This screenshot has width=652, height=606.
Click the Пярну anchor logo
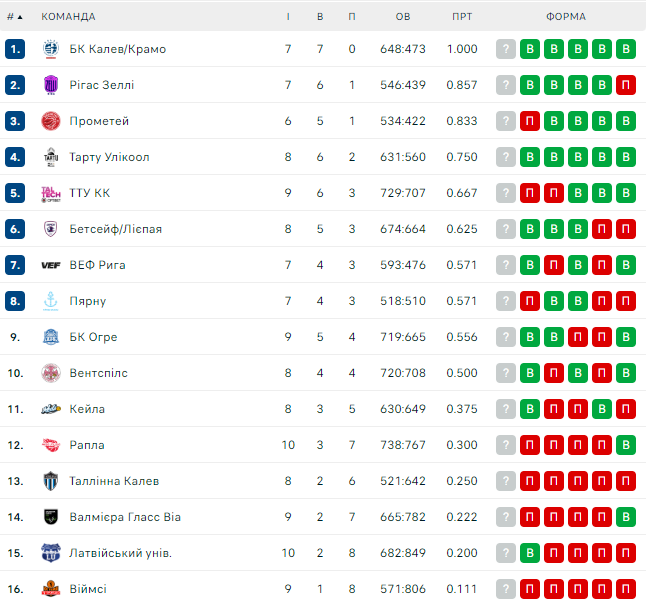coord(51,301)
